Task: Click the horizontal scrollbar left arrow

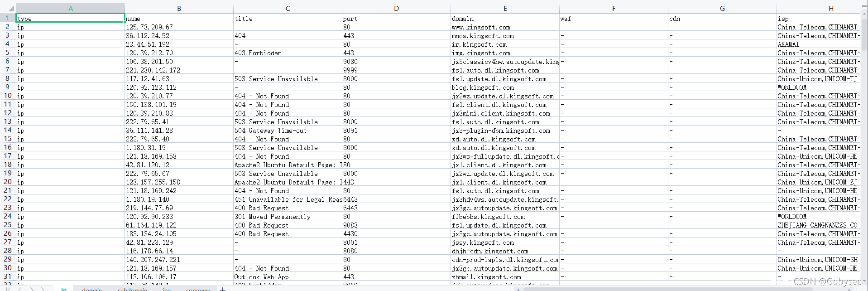Action: (518, 289)
